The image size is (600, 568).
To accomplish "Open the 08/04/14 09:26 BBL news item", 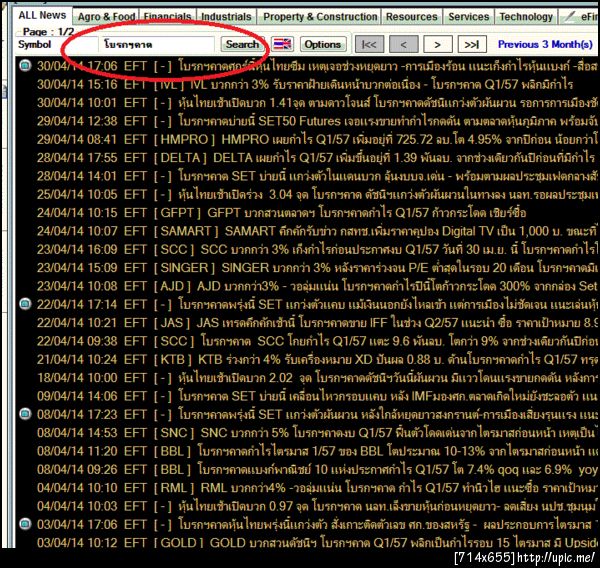I will point(316,469).
